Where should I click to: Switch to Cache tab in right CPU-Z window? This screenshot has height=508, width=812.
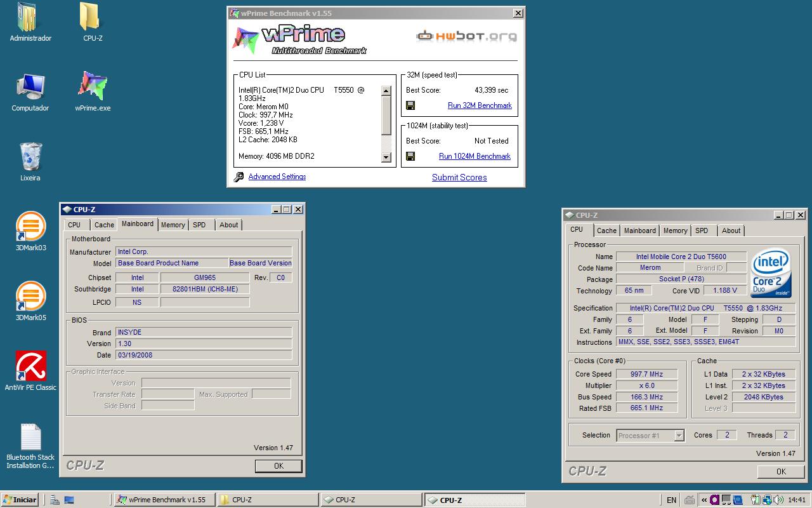(606, 231)
